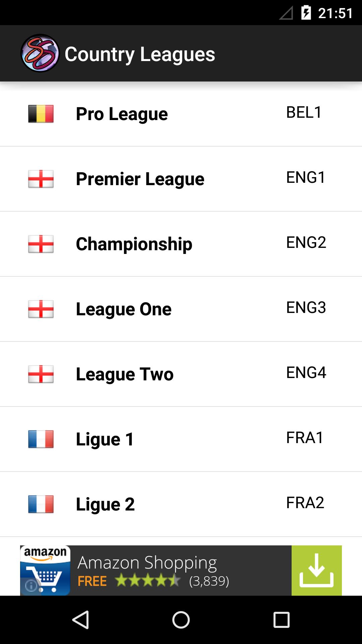This screenshot has width=362, height=644.
Task: Open League Two standings
Action: (x=125, y=374)
